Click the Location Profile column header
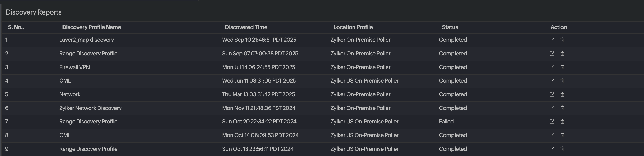Viewport: 644px width, 156px height. tap(353, 27)
